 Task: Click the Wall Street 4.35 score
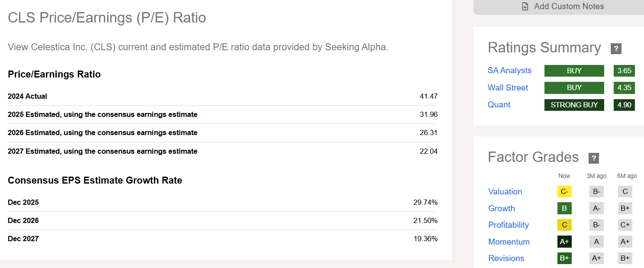click(624, 87)
